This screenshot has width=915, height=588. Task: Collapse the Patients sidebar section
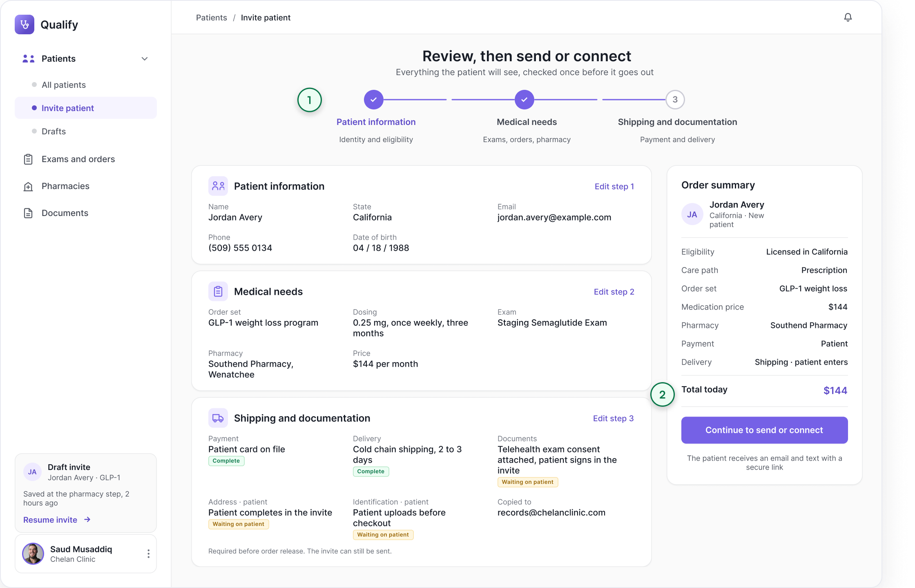145,59
